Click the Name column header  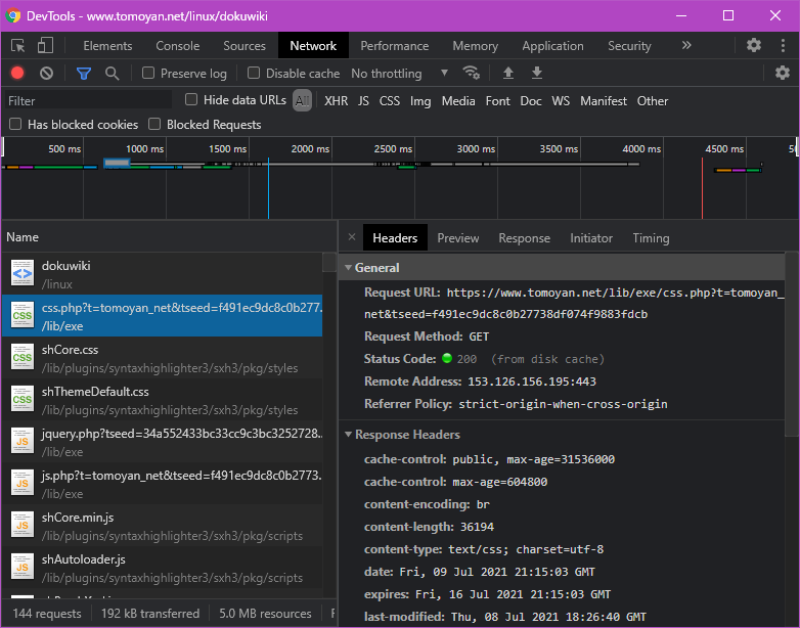(x=169, y=237)
